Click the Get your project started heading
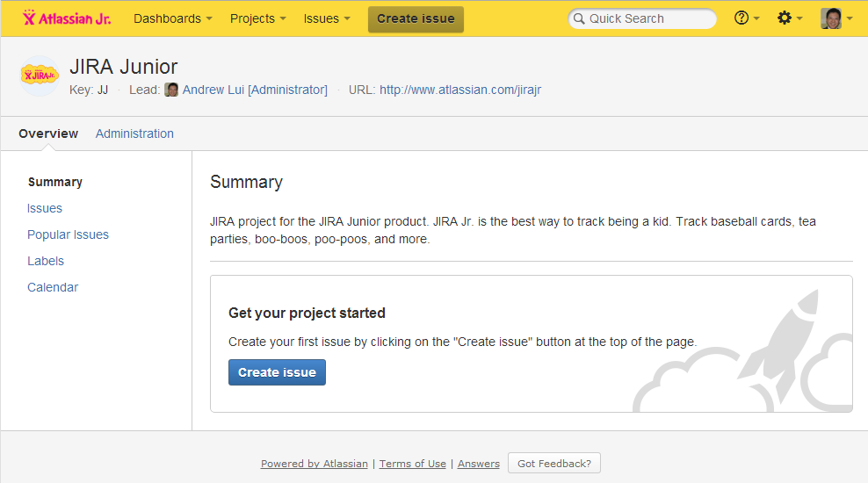The image size is (868, 483). click(x=307, y=313)
